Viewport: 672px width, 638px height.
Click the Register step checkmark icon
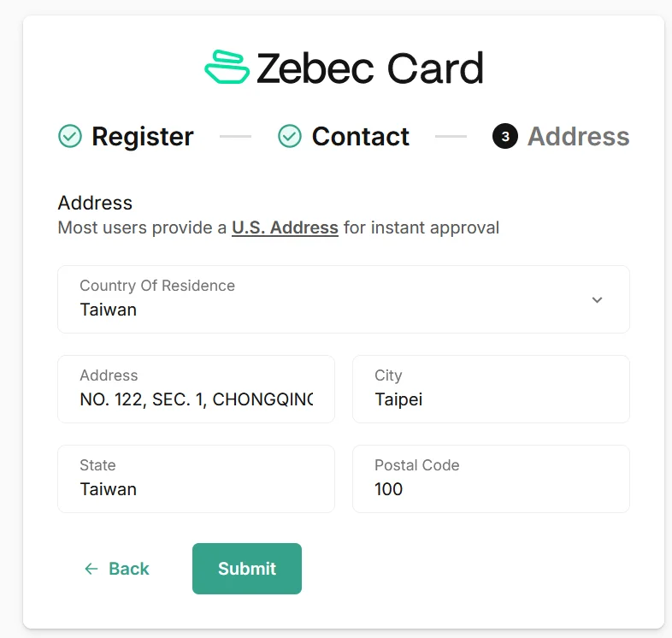tap(70, 136)
